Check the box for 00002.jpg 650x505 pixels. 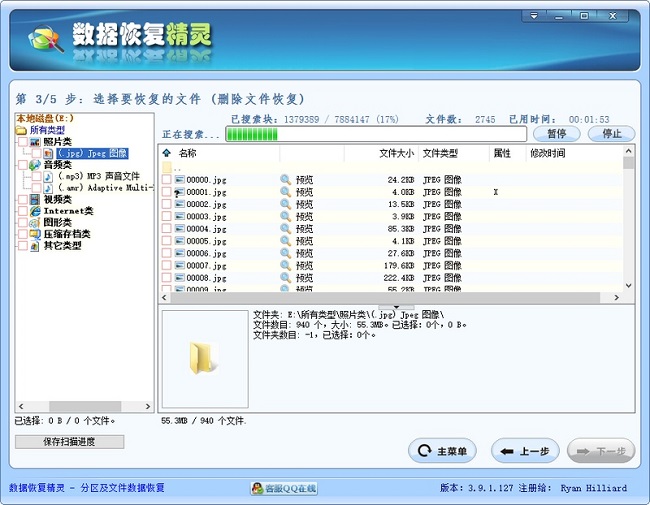click(167, 204)
